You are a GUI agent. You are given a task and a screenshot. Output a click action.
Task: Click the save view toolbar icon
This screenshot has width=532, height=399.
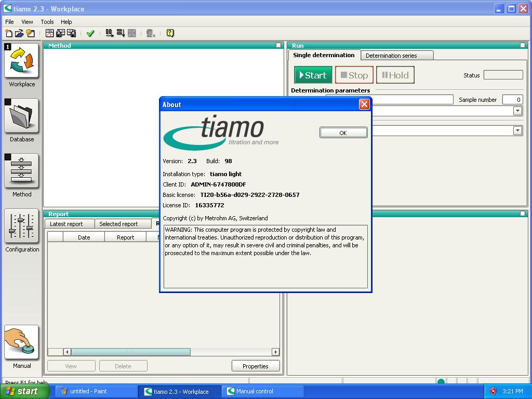point(71,33)
